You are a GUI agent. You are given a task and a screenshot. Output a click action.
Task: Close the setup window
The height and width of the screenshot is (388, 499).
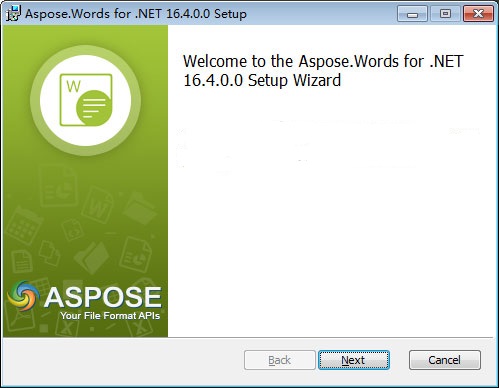[478, 14]
